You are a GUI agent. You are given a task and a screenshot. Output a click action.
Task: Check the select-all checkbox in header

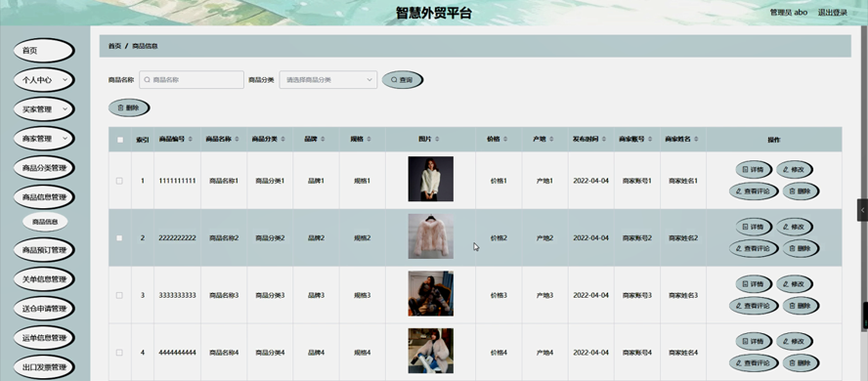pyautogui.click(x=120, y=140)
